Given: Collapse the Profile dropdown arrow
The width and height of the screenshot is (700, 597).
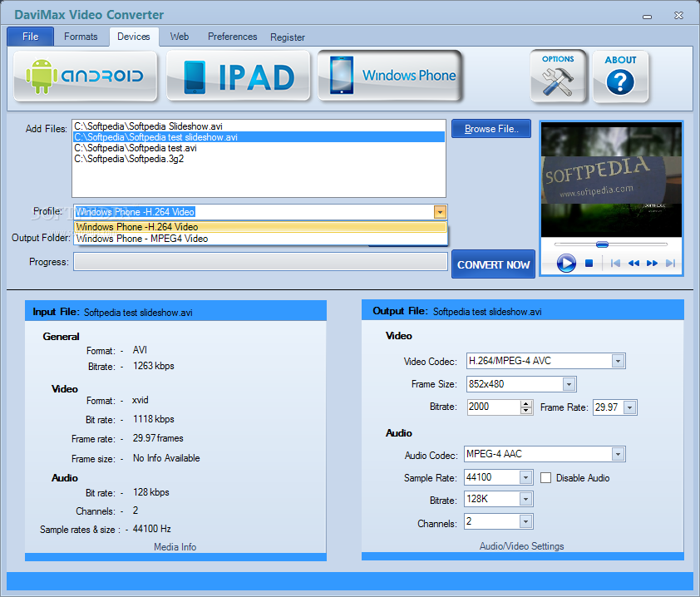Looking at the screenshot, I should pos(440,212).
